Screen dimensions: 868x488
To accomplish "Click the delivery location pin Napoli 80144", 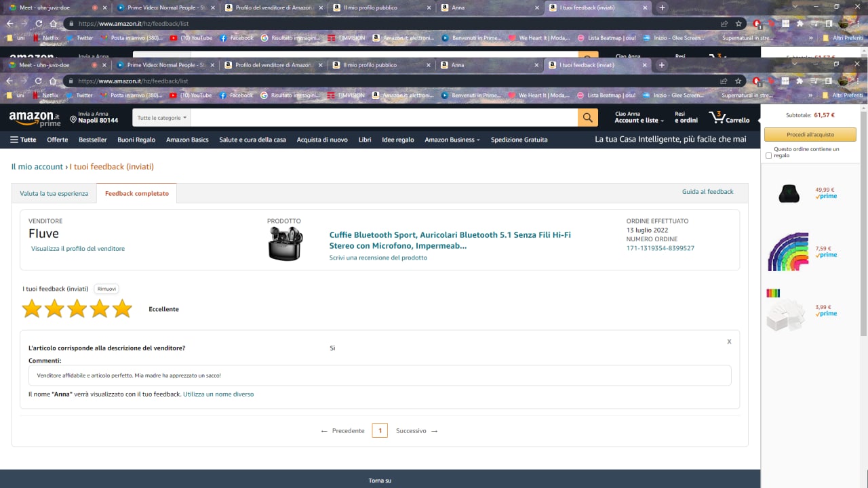I will [x=94, y=117].
